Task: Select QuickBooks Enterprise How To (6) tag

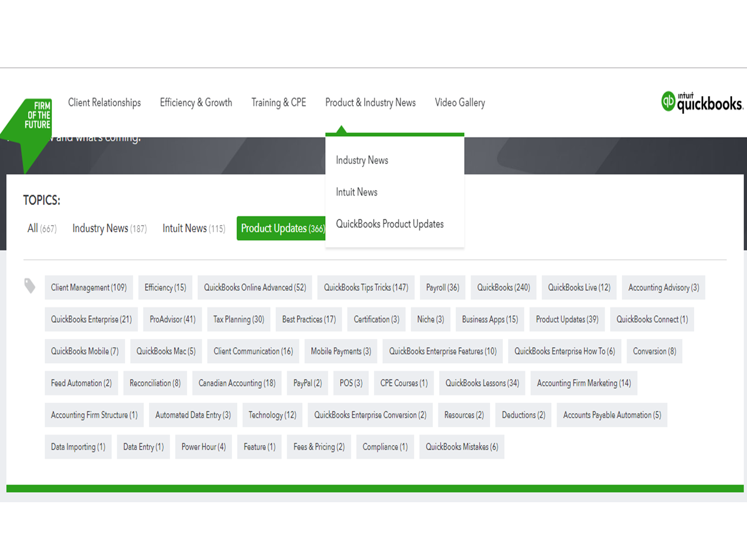Action: click(x=565, y=351)
